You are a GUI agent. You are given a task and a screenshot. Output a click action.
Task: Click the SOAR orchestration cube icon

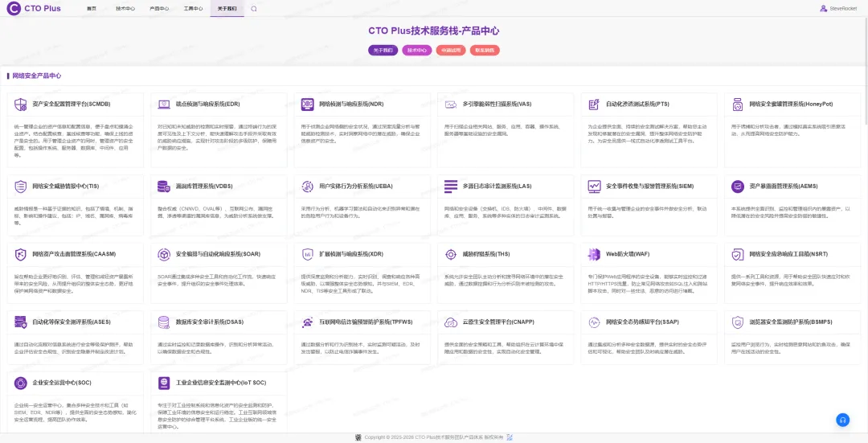click(x=164, y=255)
